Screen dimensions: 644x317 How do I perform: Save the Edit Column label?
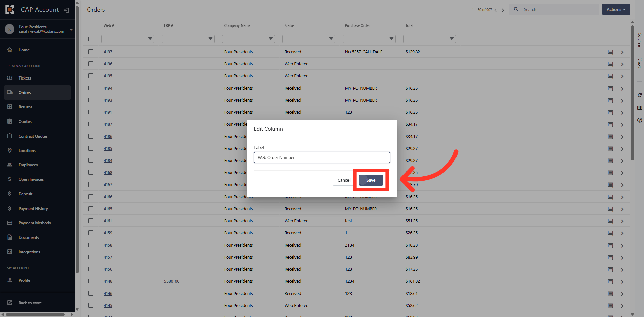(371, 180)
